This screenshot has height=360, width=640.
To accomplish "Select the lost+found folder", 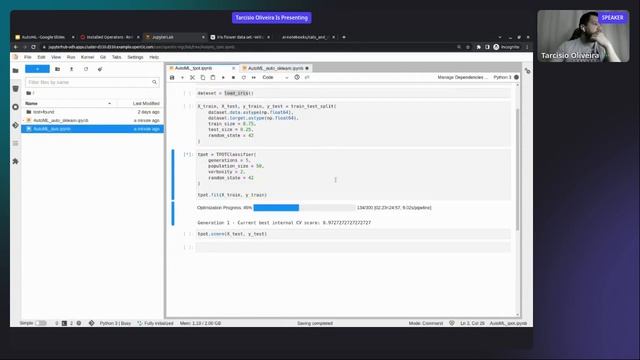I will click(92, 112).
